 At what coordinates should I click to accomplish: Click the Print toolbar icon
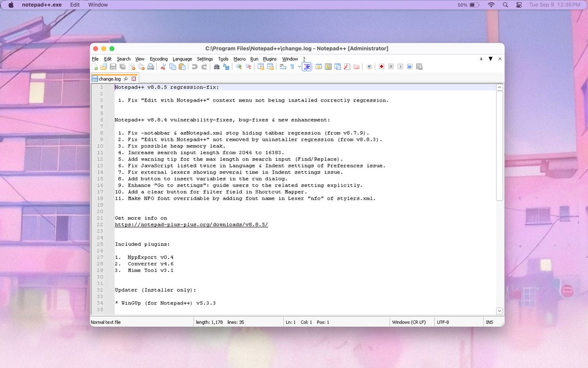(x=150, y=67)
